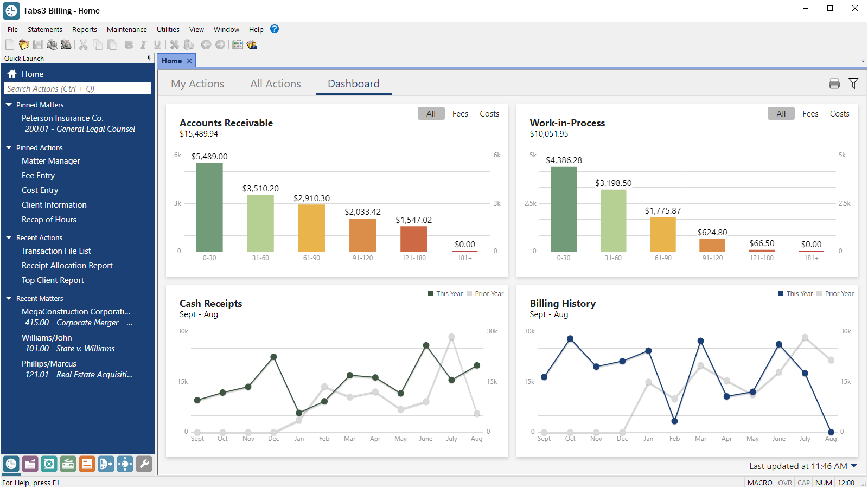This screenshot has height=488, width=868.
Task: Show Costs only in Work-in-Process chart
Action: [x=839, y=113]
